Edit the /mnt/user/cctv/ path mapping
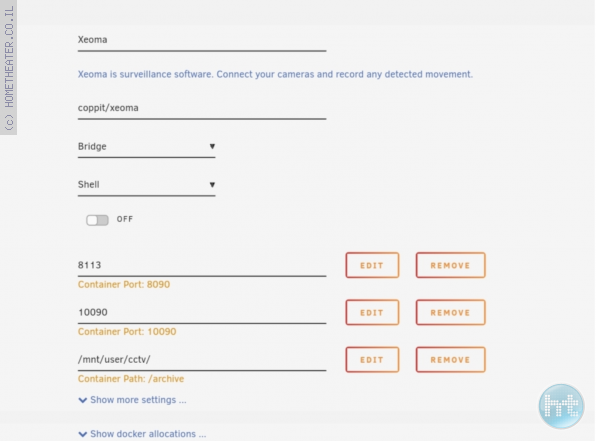This screenshot has height=441, width=596. point(372,360)
